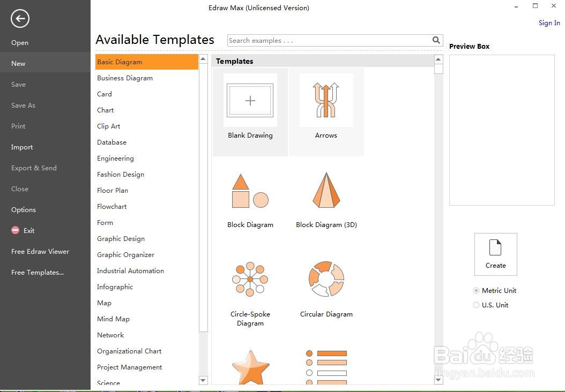565x392 pixels.
Task: Select the Infographic category
Action: [x=115, y=287]
